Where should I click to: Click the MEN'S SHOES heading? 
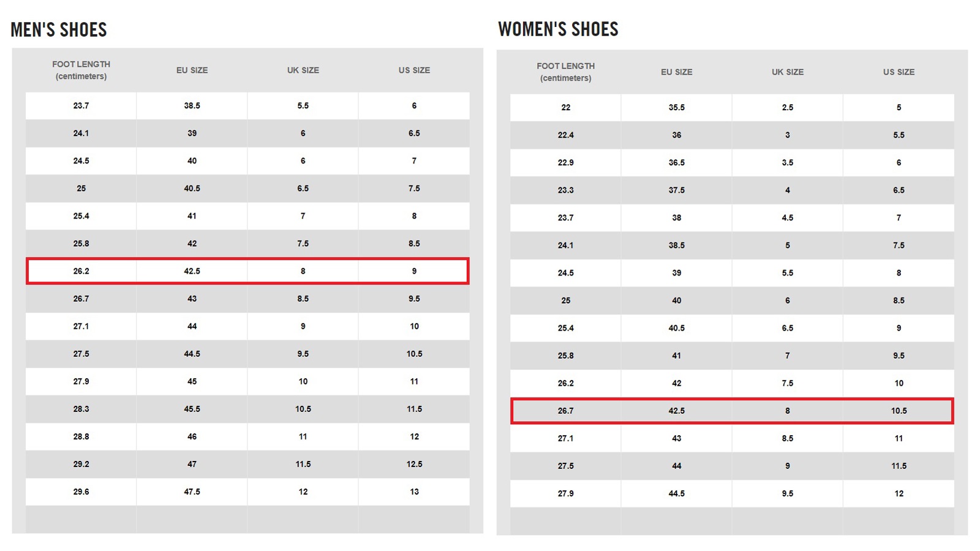coord(59,29)
